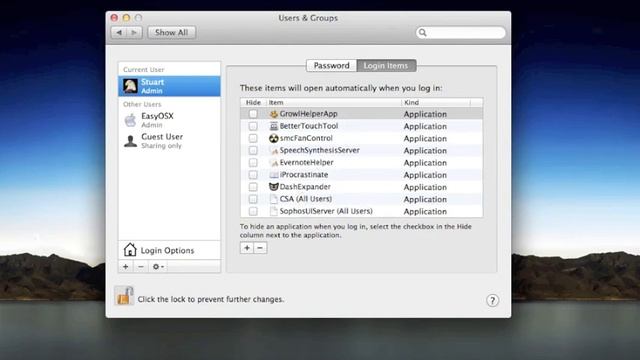Click the magnifying glass in search field
Viewport: 640px width, 360px height.
pyautogui.click(x=422, y=33)
